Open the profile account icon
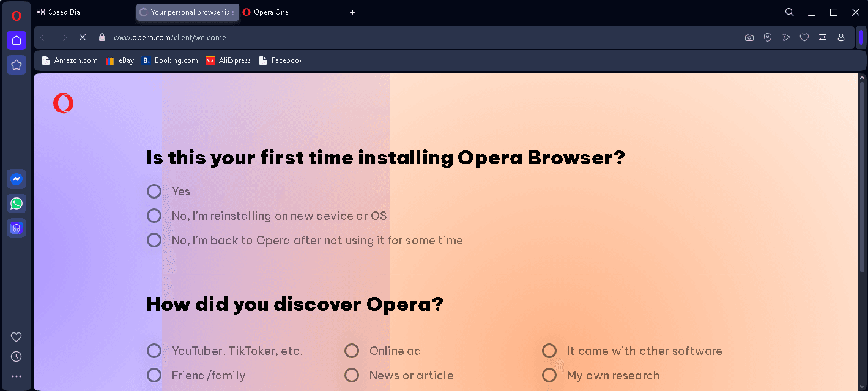Screen dimensions: 868x391 [841, 37]
